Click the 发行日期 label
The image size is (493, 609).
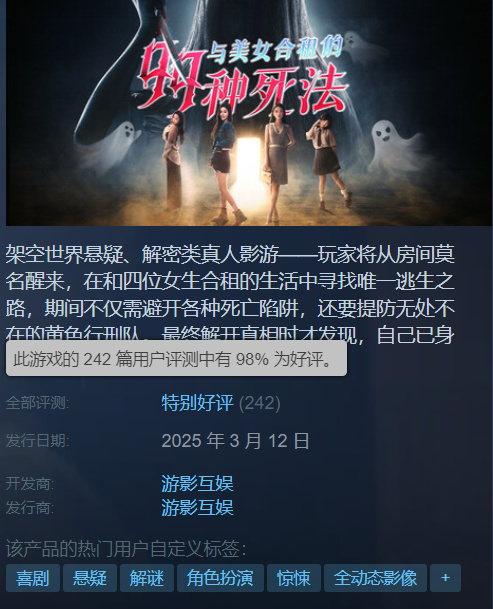click(37, 441)
